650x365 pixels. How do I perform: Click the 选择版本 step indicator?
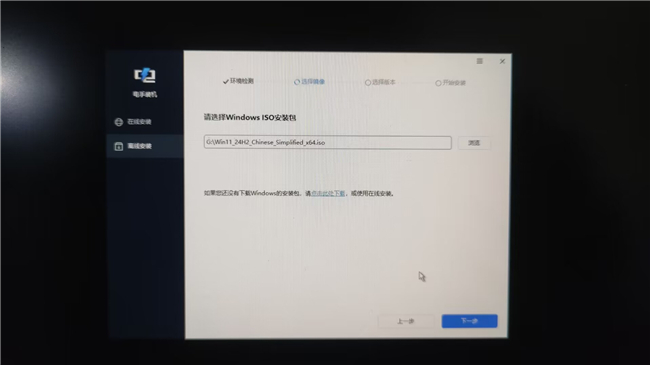pyautogui.click(x=380, y=82)
